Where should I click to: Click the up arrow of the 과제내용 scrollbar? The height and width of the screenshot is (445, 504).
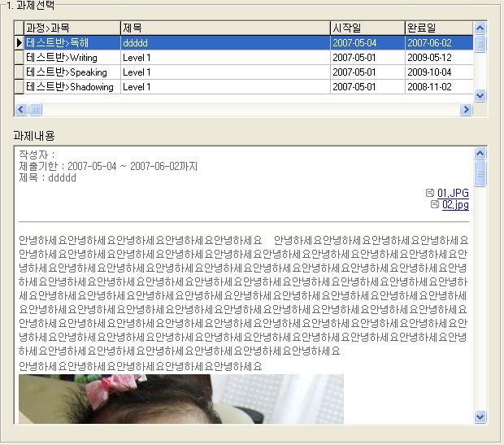tap(480, 153)
